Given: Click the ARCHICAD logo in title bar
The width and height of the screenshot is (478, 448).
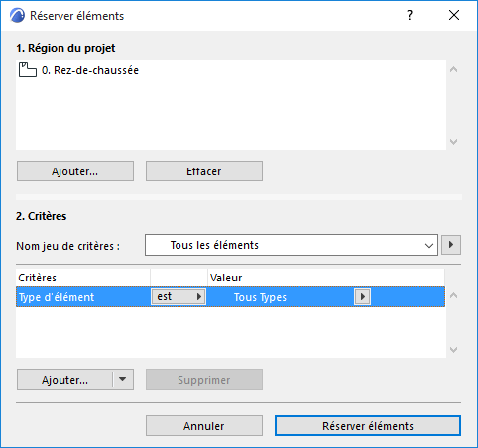Looking at the screenshot, I should click(17, 16).
